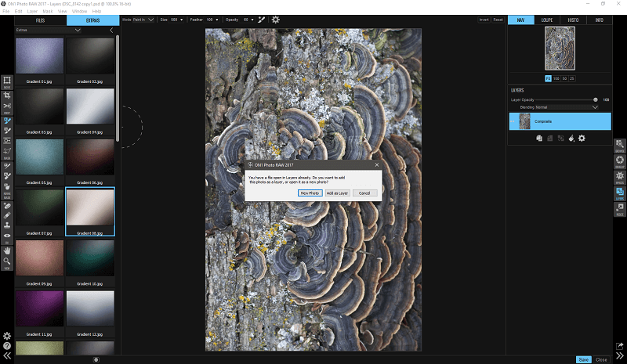Collapse left panel with double chevron
Screen dimensions: 627x364
(7, 355)
